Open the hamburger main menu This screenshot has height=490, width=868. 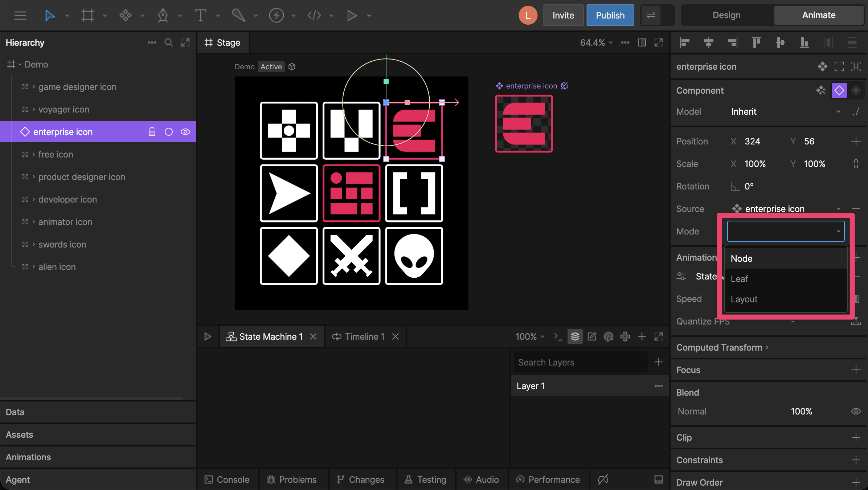[x=20, y=16]
